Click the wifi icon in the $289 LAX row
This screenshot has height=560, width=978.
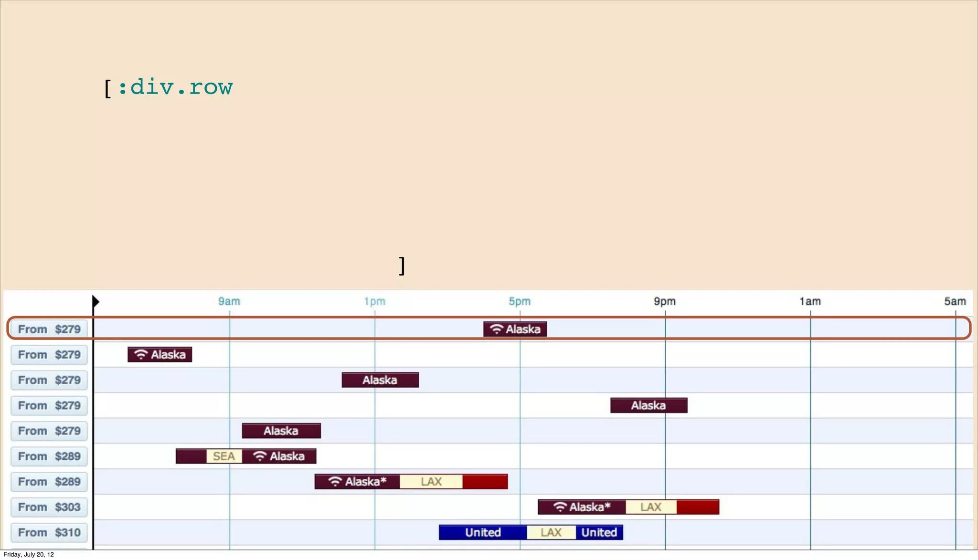click(335, 482)
